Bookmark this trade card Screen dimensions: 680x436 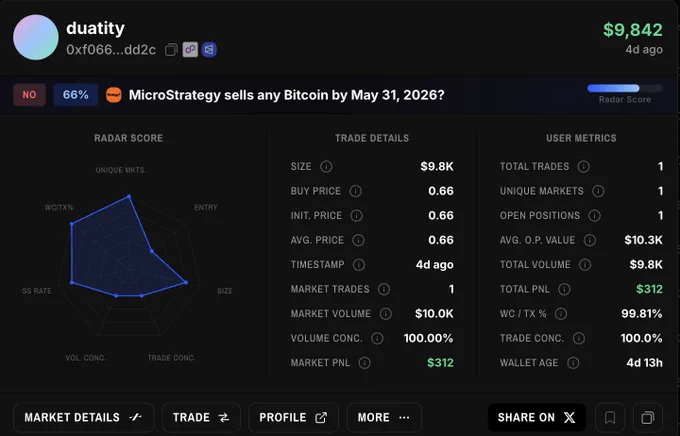click(610, 418)
